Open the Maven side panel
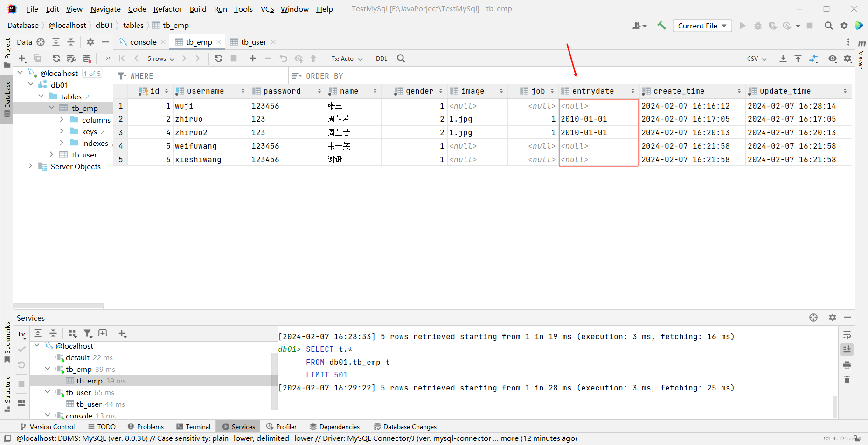This screenshot has height=445, width=868. click(x=861, y=55)
